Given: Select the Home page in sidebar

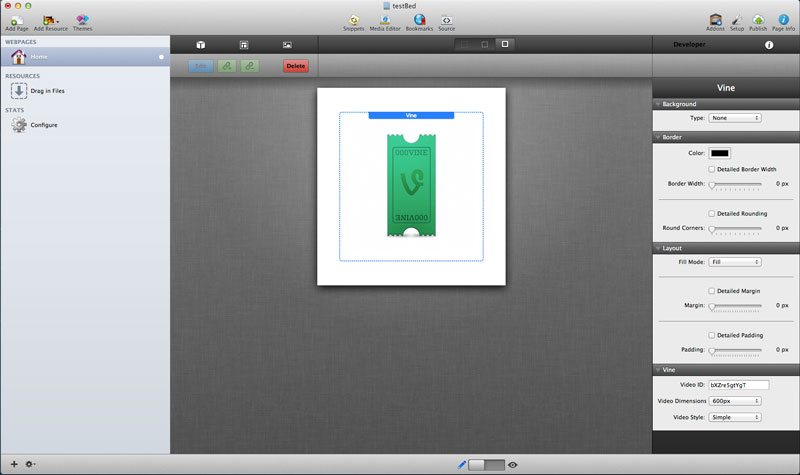Looking at the screenshot, I should pyautogui.click(x=38, y=57).
